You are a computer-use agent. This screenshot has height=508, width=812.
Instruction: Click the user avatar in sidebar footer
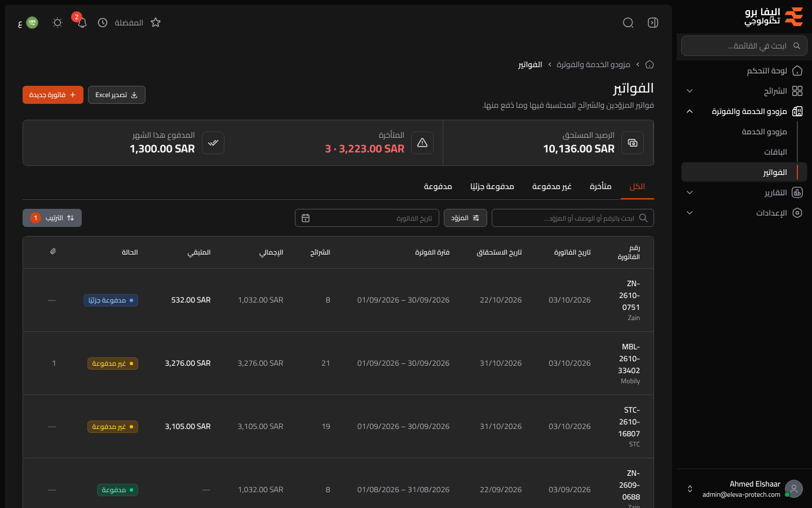[x=794, y=489]
